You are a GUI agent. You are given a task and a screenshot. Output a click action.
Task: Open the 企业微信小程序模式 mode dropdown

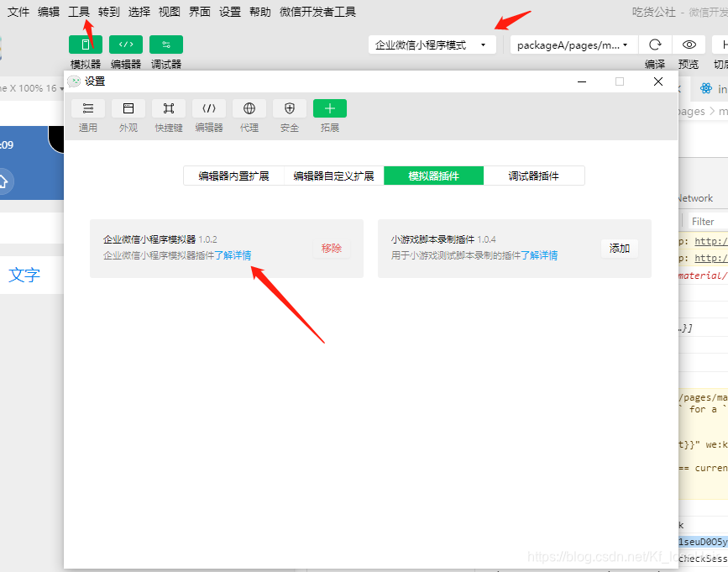(x=432, y=45)
